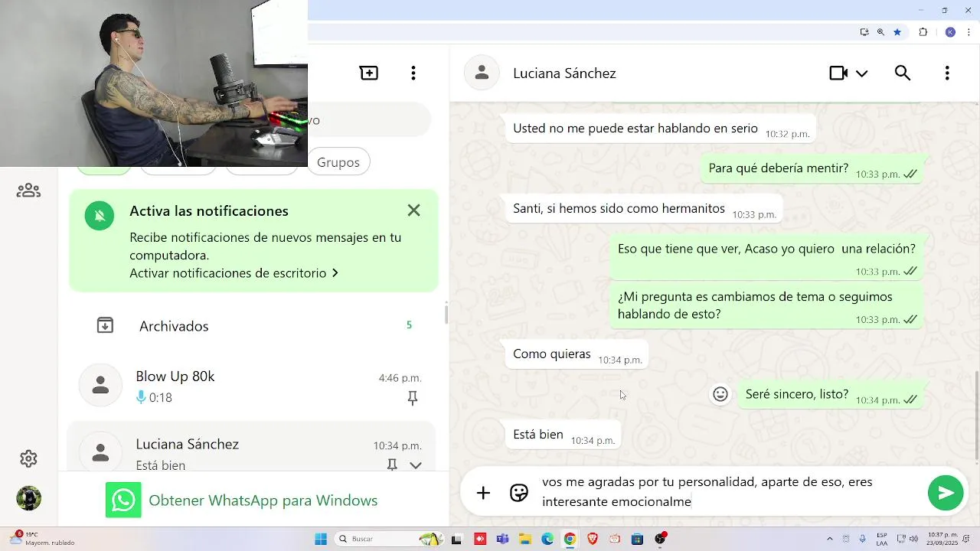Viewport: 980px width, 551px height.
Task: Open the conversation menu (three dots) in chat header
Action: click(947, 73)
